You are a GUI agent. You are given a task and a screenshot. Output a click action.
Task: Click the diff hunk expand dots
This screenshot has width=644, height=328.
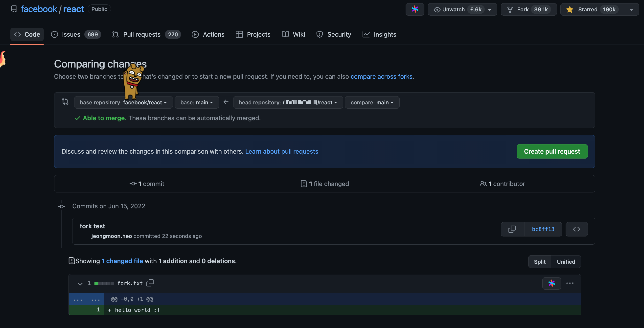tap(78, 299)
